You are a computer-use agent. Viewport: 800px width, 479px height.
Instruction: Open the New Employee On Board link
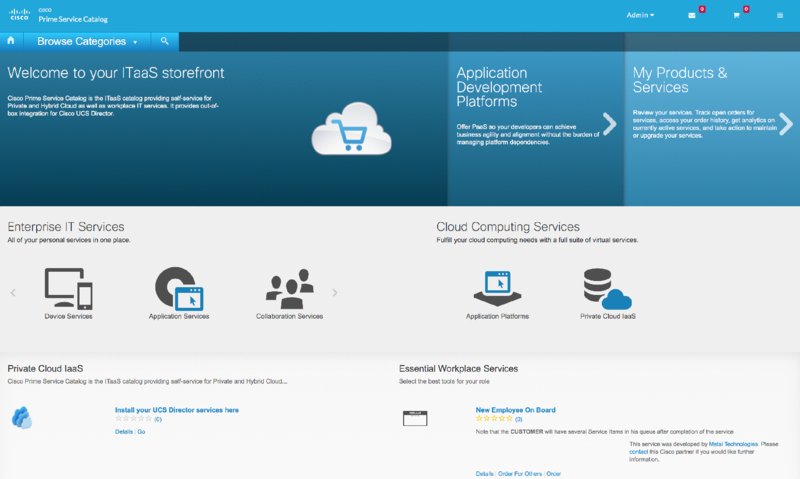[515, 410]
